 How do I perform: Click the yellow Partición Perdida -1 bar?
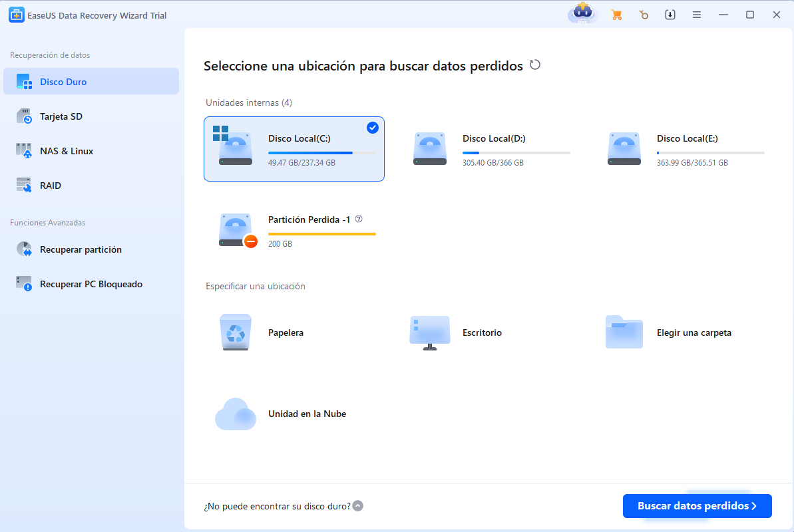coord(322,234)
